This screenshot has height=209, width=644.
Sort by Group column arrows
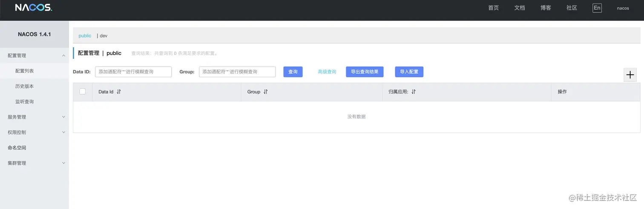pos(265,92)
